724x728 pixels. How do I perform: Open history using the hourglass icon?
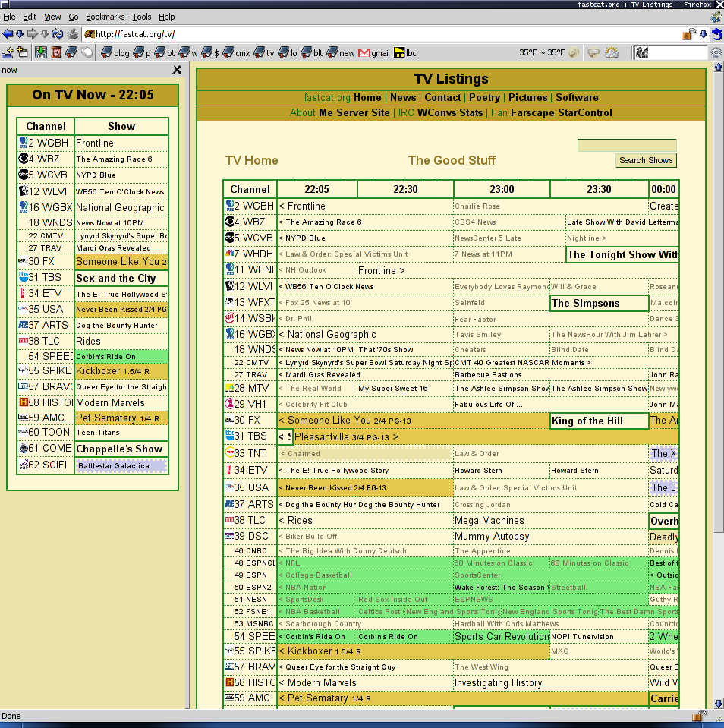pos(56,52)
